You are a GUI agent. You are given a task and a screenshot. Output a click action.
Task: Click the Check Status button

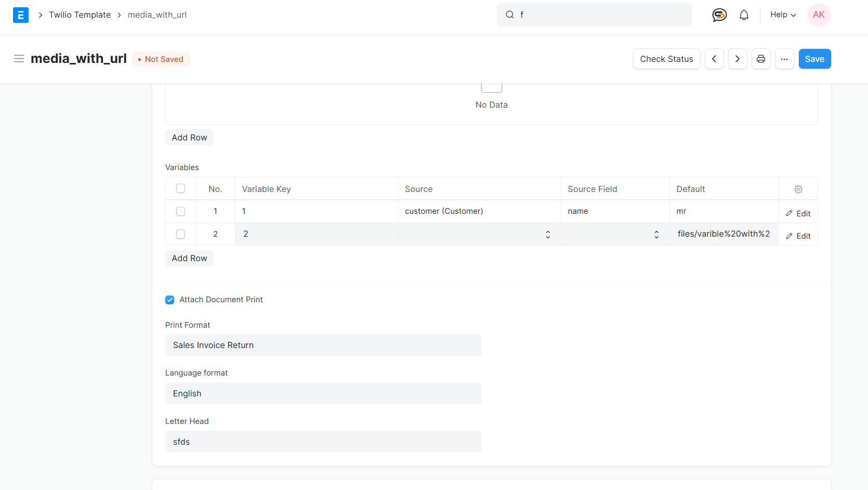[666, 59]
